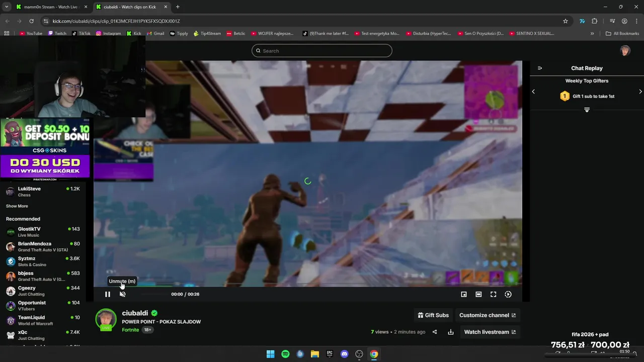
Task: Click the browser address bar URL
Action: point(116,21)
